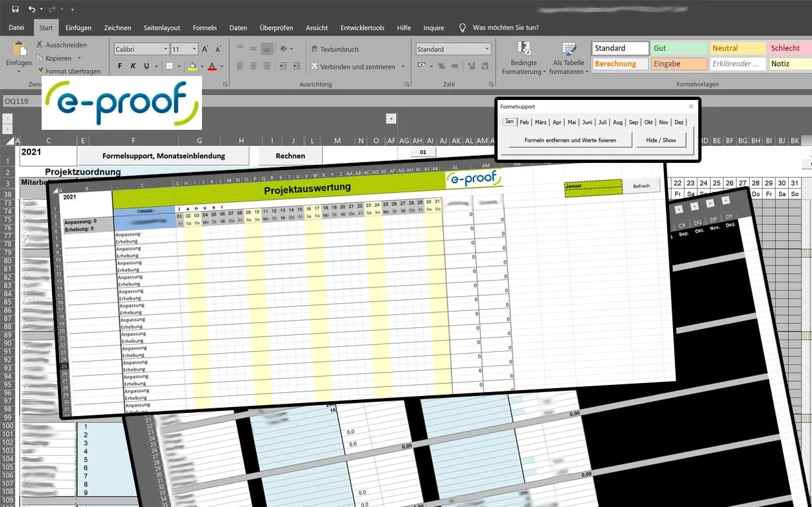Toggle bold (F) formatting
Viewport: 812px width, 507px height.
click(120, 66)
